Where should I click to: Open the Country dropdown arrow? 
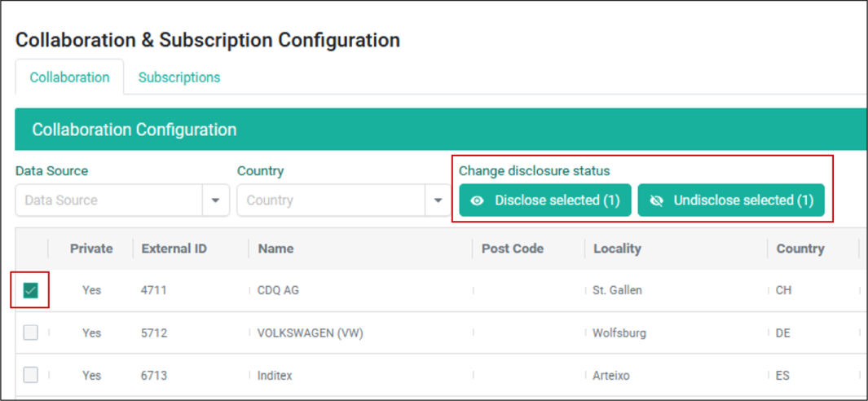[x=438, y=200]
